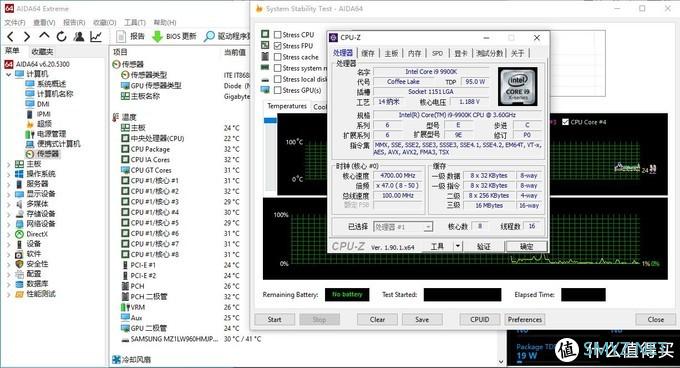Open the 文件(F) menu in AIDA64
The width and height of the screenshot is (680, 368).
15,22
